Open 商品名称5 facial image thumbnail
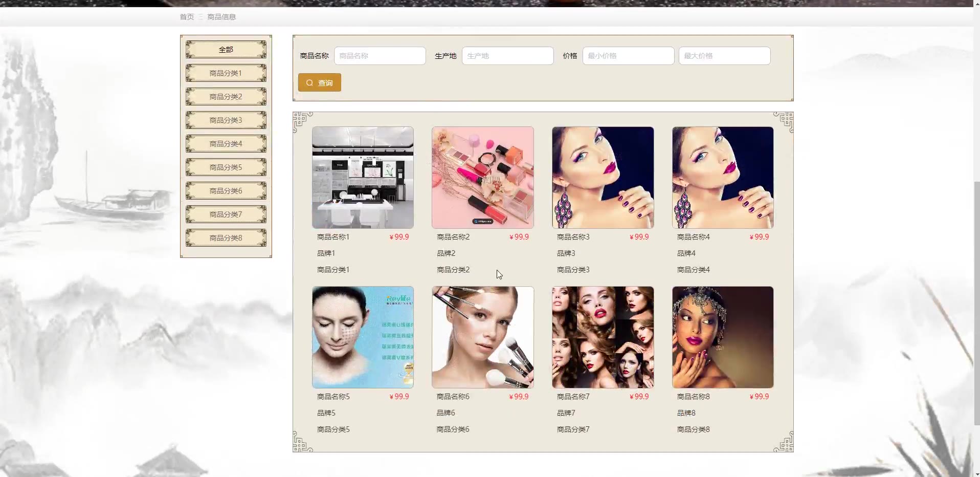 coord(363,337)
